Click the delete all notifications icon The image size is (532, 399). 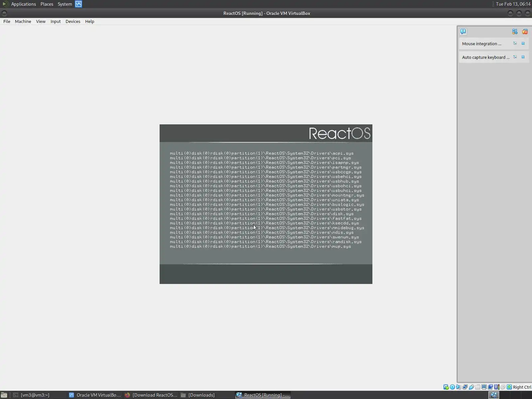525,32
